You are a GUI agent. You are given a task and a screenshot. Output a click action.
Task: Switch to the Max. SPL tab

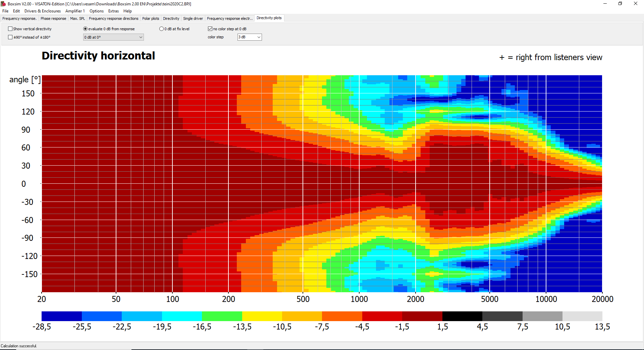pyautogui.click(x=77, y=18)
